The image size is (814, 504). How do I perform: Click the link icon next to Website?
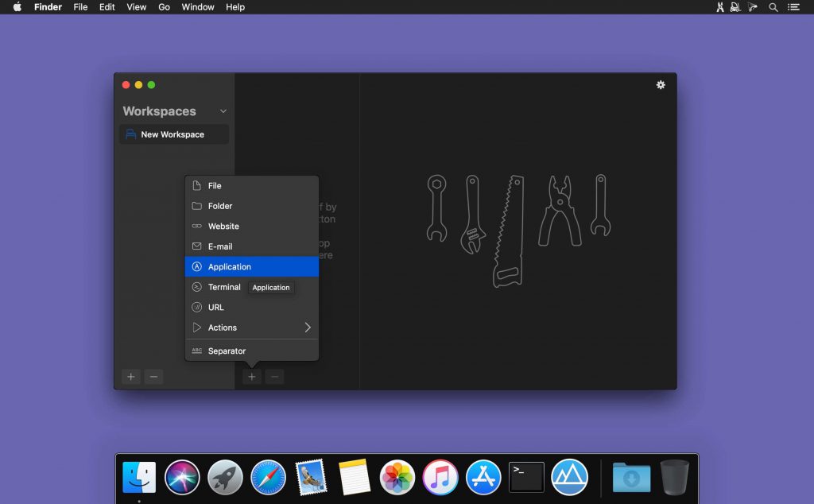pyautogui.click(x=196, y=226)
